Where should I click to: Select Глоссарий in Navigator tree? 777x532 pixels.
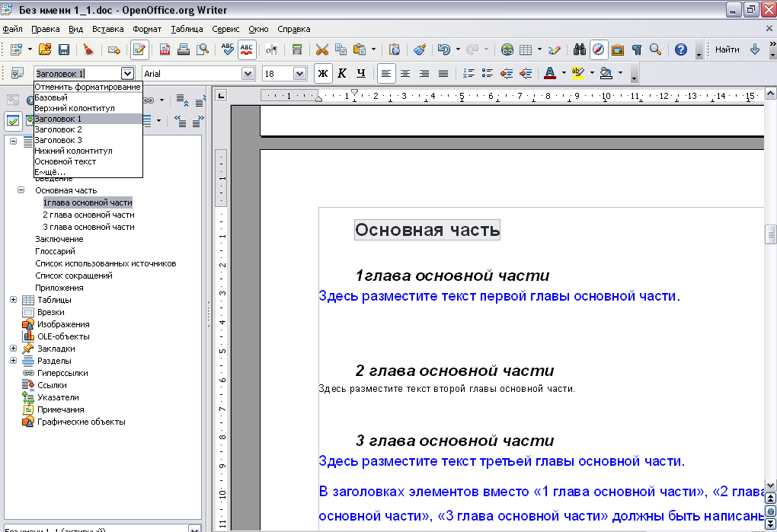55,251
